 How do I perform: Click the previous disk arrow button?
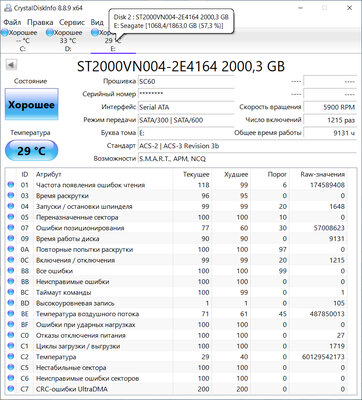(12, 65)
